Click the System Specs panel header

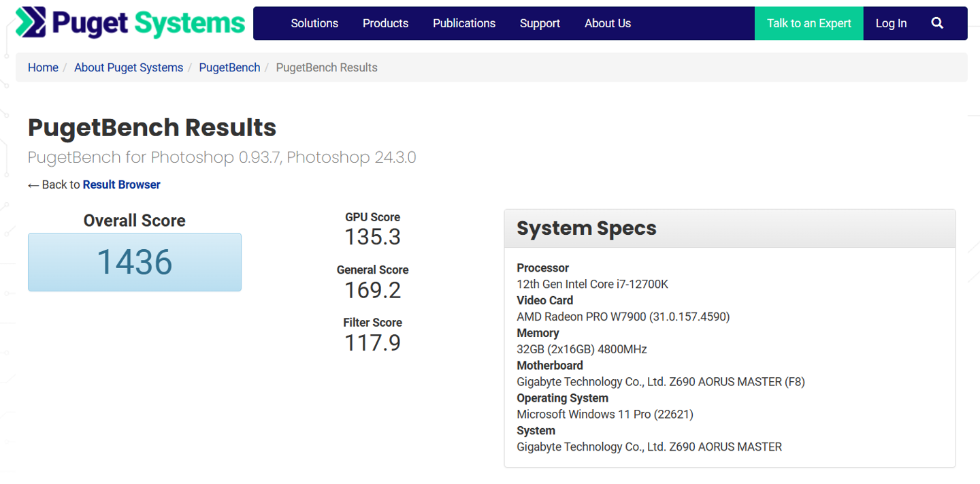click(586, 228)
